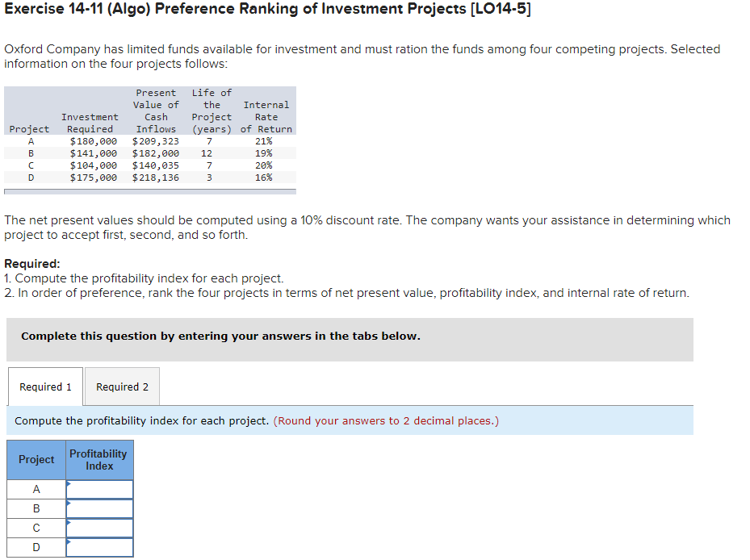Click the answer marker triangle in Project D's cell
The image size is (750, 560).
69,542
